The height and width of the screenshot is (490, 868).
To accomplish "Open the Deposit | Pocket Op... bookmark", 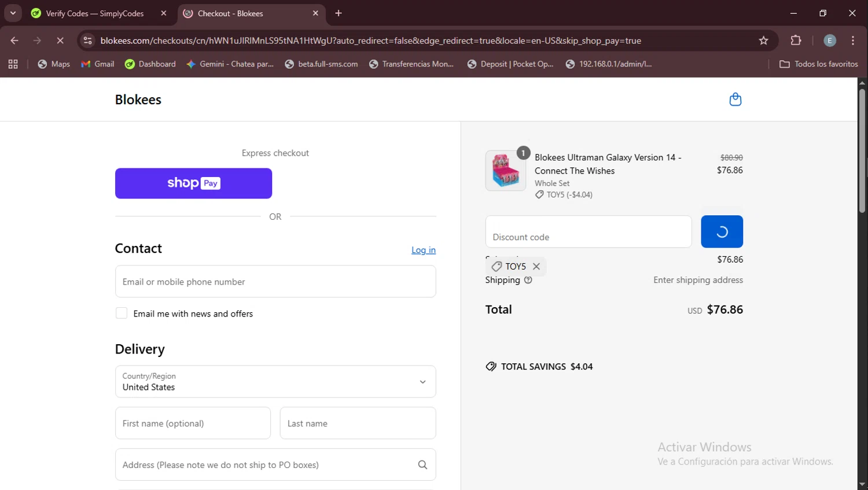I will click(x=510, y=64).
